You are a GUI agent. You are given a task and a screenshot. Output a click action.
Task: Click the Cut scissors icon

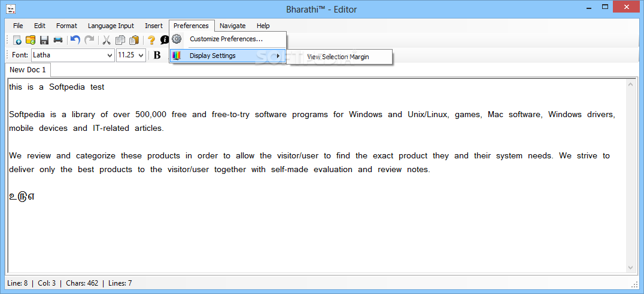107,40
